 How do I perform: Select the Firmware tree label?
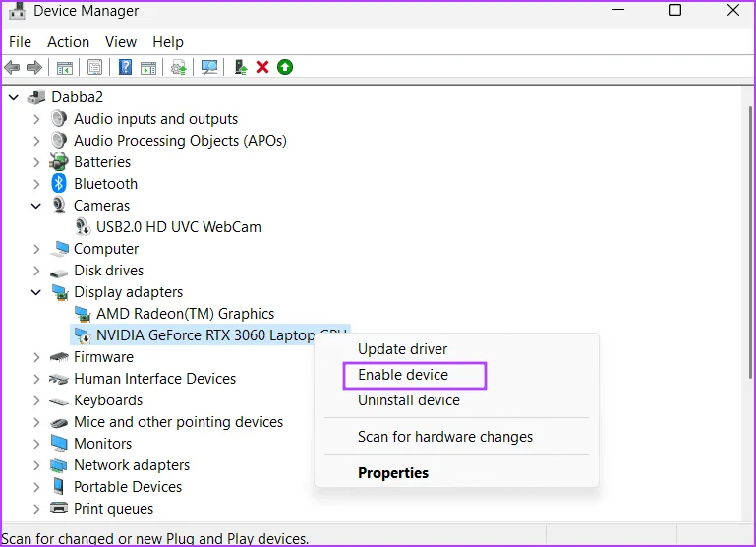tap(103, 357)
